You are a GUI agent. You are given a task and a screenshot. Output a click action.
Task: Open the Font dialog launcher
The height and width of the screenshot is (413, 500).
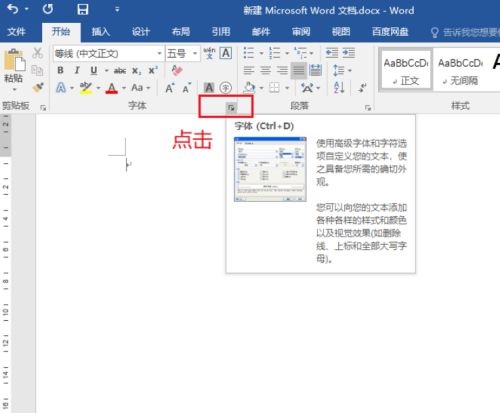[x=231, y=108]
